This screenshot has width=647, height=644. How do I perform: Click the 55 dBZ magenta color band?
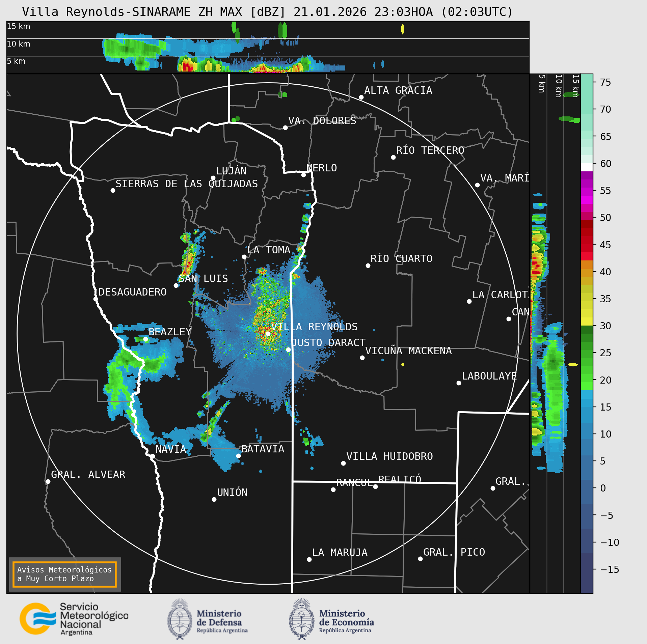tap(587, 191)
